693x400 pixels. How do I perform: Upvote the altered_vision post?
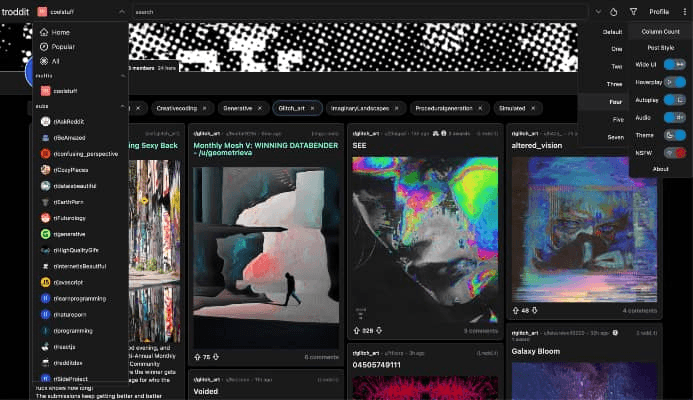pyautogui.click(x=515, y=310)
